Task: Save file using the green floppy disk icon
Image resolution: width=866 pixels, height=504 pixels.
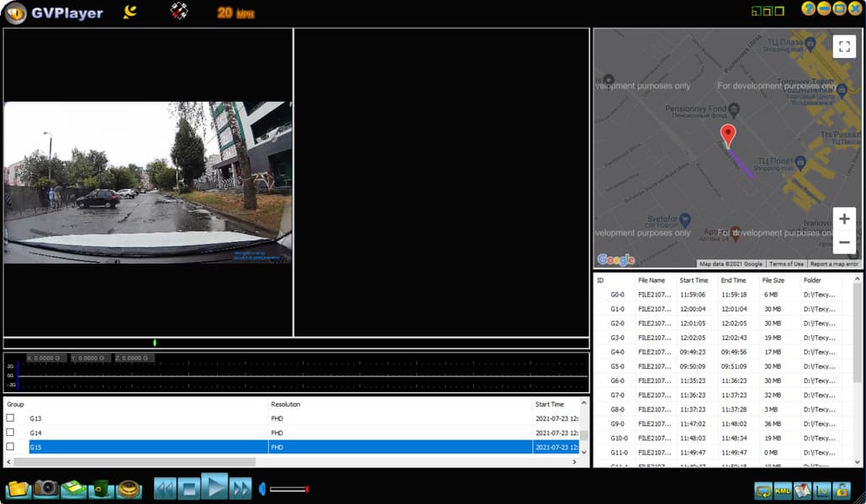Action: click(x=73, y=489)
